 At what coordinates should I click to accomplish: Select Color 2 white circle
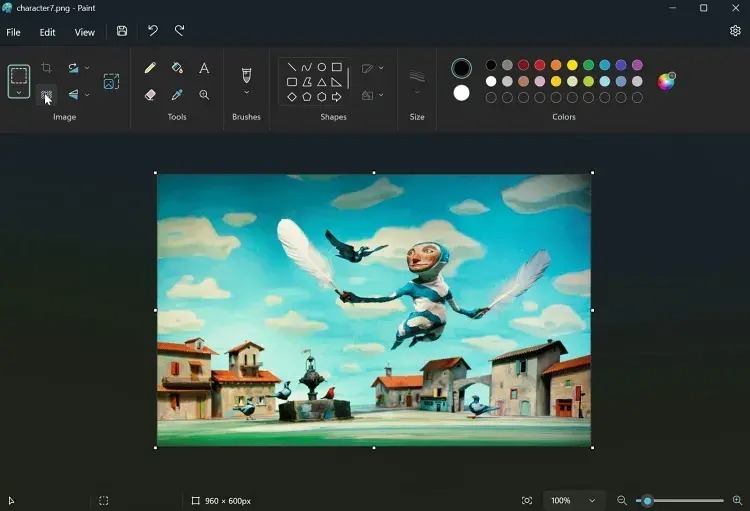point(461,93)
